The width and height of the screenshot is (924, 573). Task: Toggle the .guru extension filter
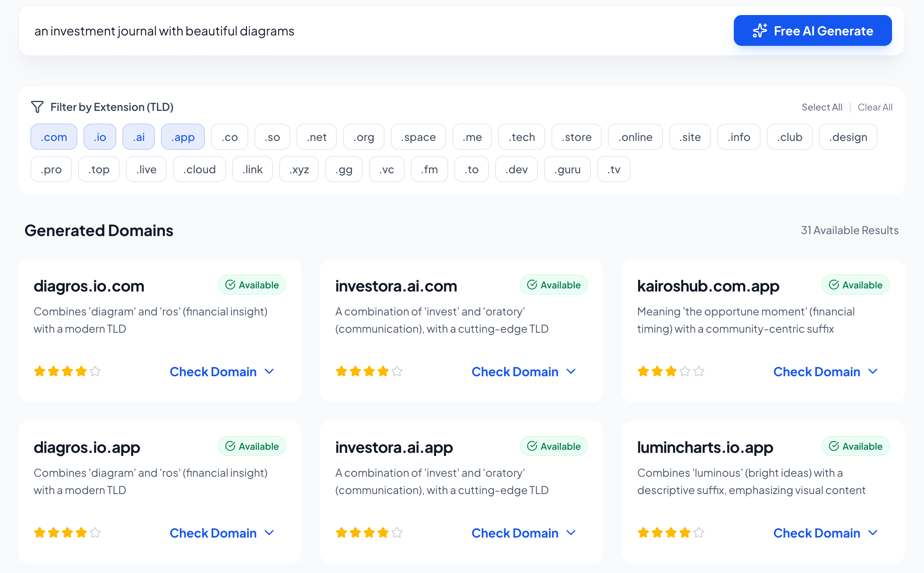tap(567, 169)
